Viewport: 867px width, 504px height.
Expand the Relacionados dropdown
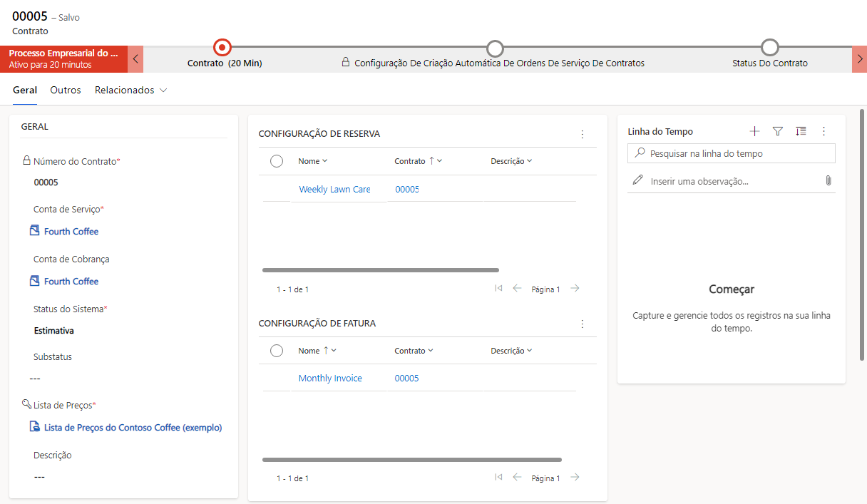pyautogui.click(x=130, y=91)
